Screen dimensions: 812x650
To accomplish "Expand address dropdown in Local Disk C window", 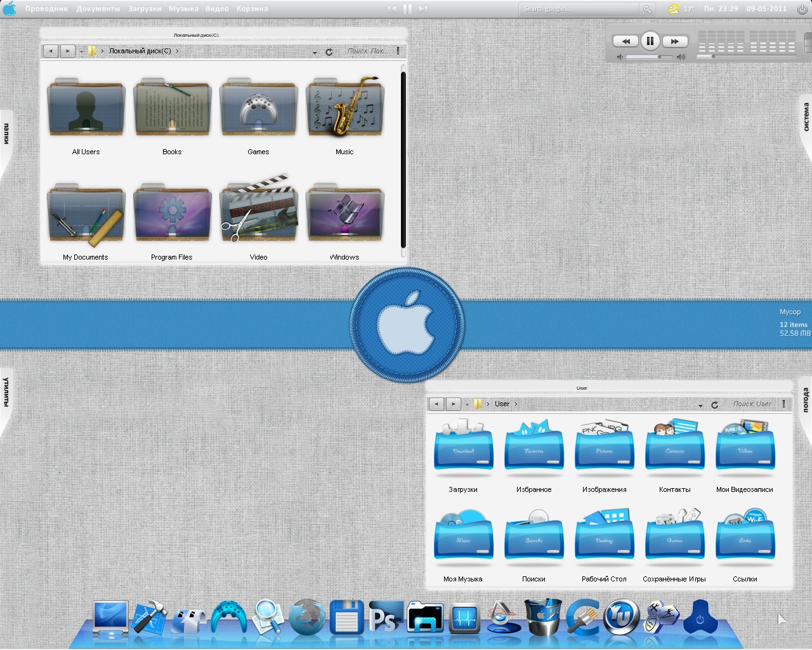I will click(x=315, y=53).
